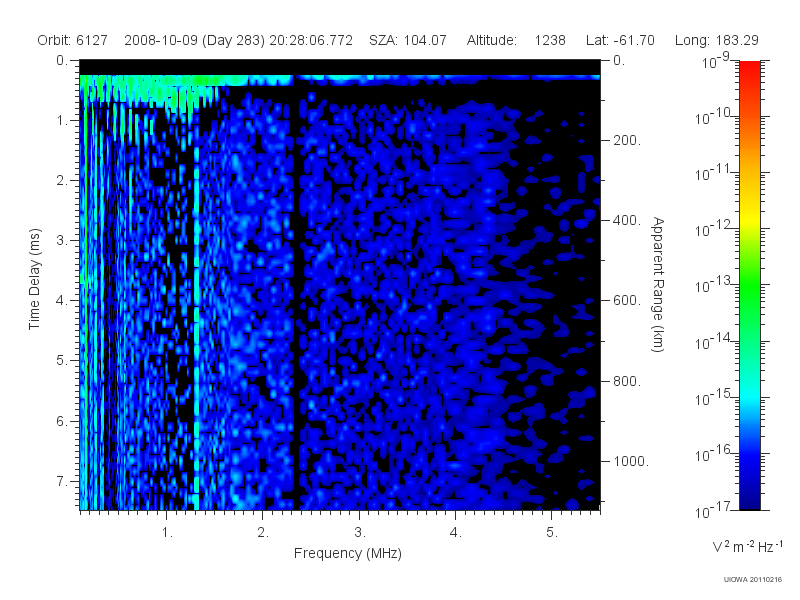Click the cyan band of the color bar
The width and height of the screenshot is (800, 600).
coord(749,395)
